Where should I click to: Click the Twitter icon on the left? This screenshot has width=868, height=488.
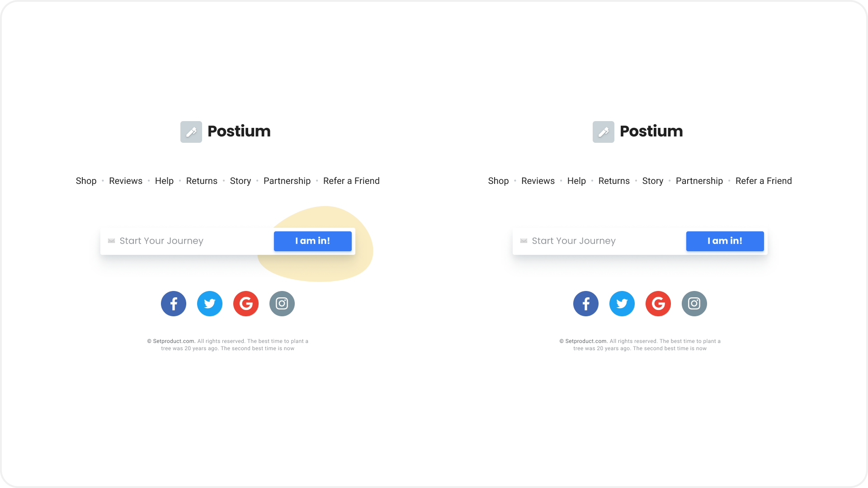pos(209,303)
